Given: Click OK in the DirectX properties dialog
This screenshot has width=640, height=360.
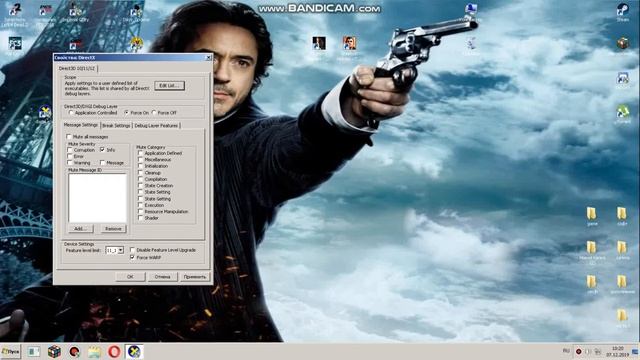Looking at the screenshot, I should click(130, 277).
